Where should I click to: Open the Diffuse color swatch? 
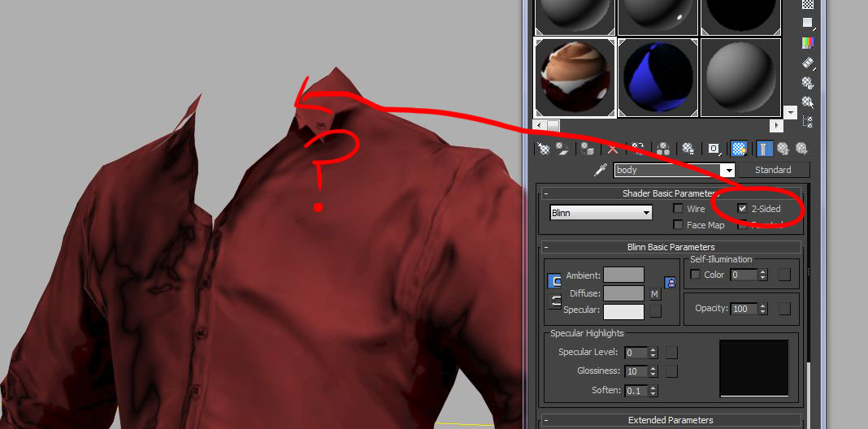(624, 294)
